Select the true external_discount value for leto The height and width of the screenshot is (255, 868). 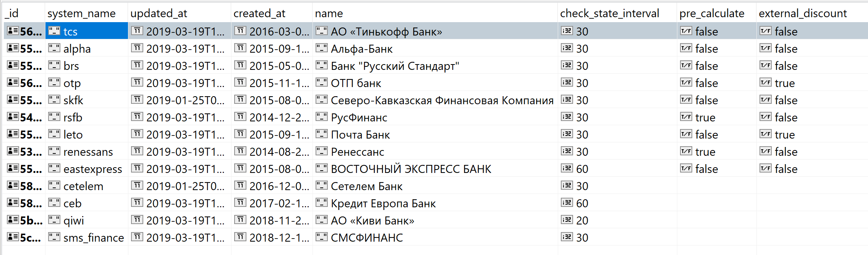(x=785, y=134)
